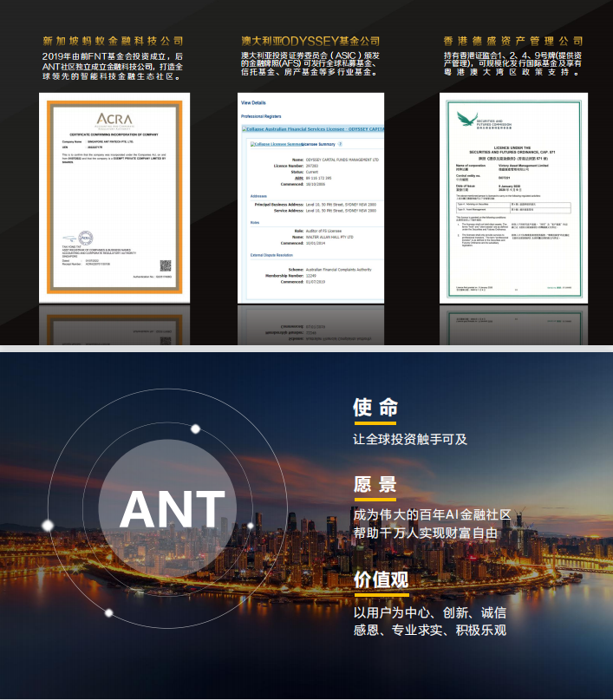Click the large ANT circle logo
This screenshot has width=613, height=700.
point(173,508)
